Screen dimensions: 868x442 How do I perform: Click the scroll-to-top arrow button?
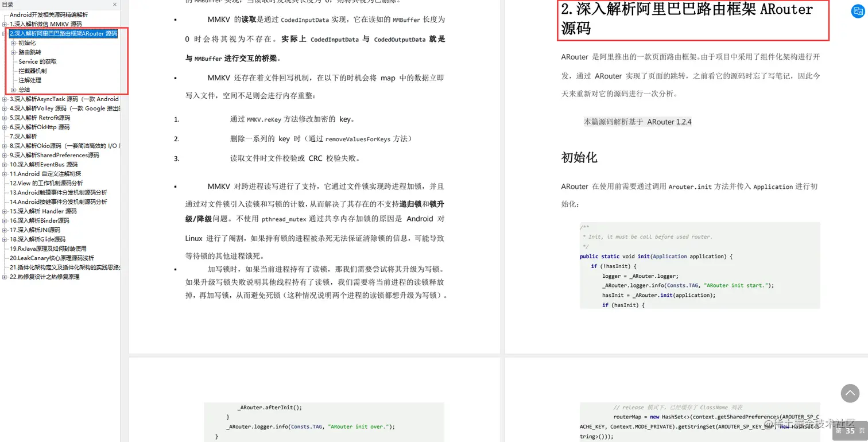(850, 393)
